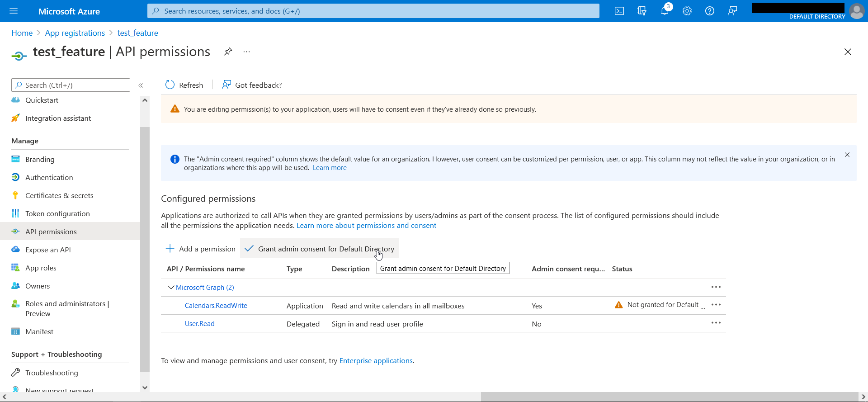Dismiss the admin consent info banner
This screenshot has width=868, height=402.
(847, 155)
